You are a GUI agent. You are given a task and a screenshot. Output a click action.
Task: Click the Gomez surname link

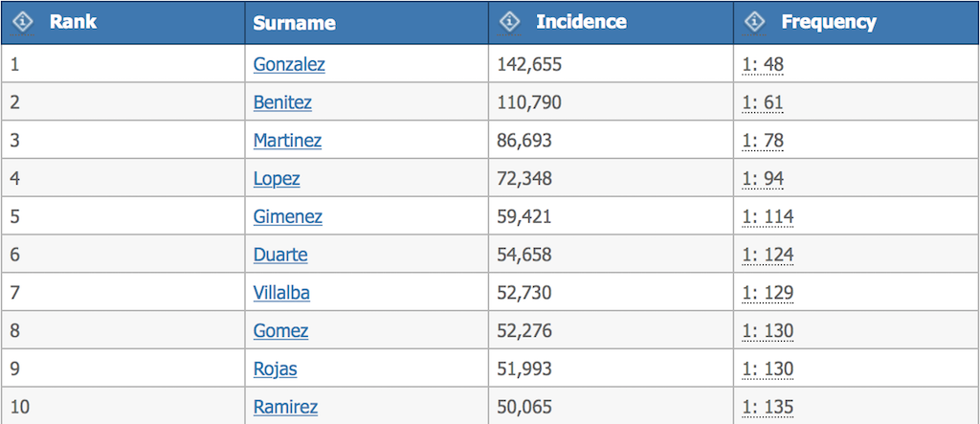coord(280,331)
